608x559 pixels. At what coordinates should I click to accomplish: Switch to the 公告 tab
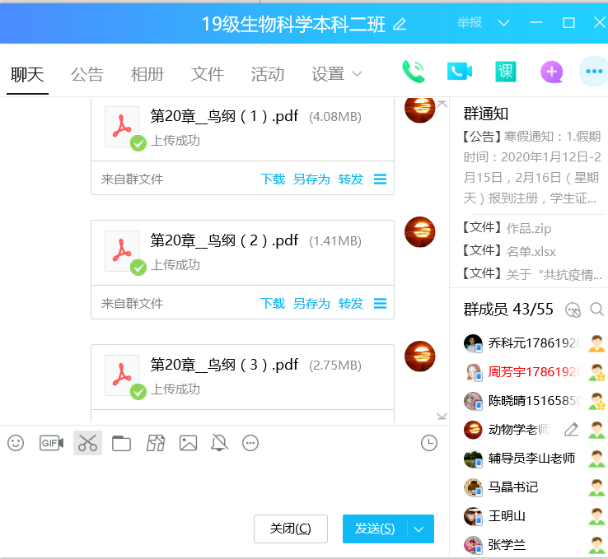(x=87, y=74)
